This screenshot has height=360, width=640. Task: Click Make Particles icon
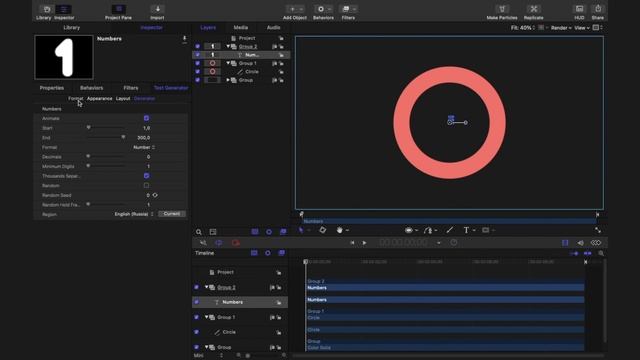click(502, 9)
